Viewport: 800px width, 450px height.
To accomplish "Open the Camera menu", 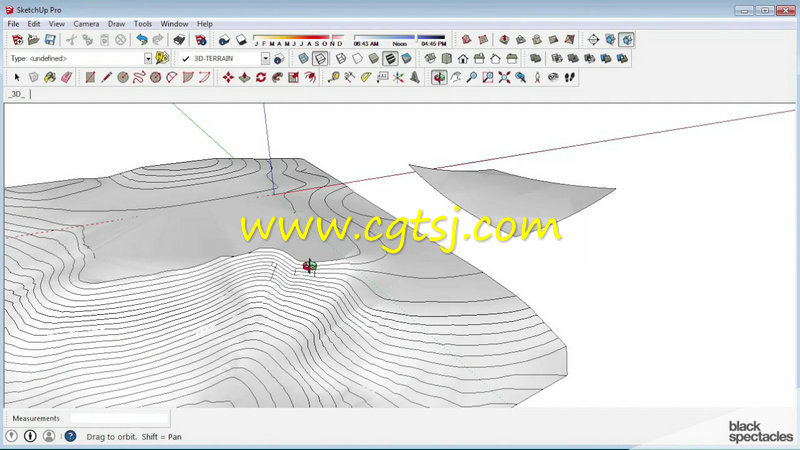I will 86,23.
